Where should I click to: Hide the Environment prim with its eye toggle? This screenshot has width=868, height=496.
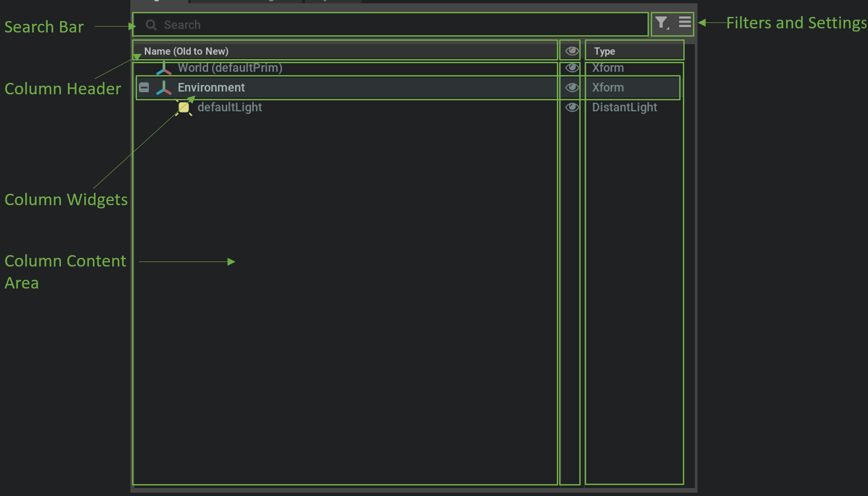click(x=571, y=87)
